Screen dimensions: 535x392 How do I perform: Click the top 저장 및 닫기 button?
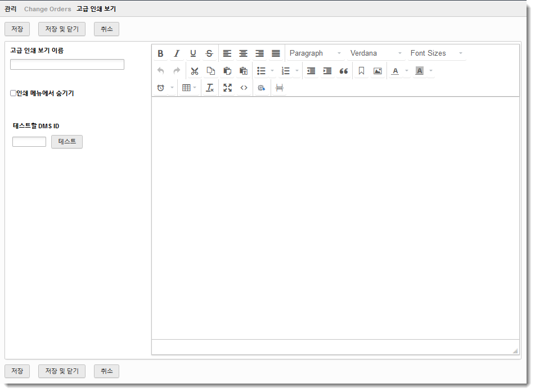pyautogui.click(x=62, y=29)
